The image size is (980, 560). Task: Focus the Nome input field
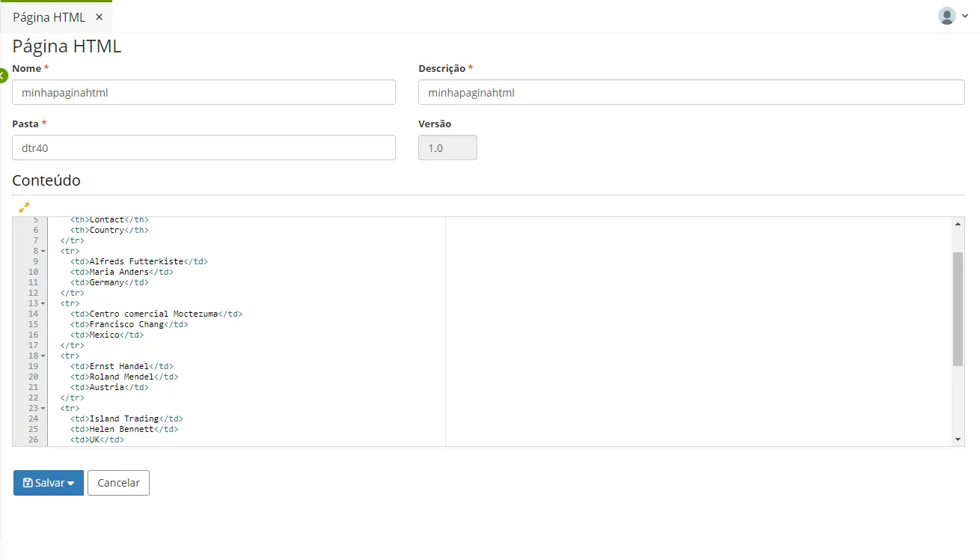[203, 92]
